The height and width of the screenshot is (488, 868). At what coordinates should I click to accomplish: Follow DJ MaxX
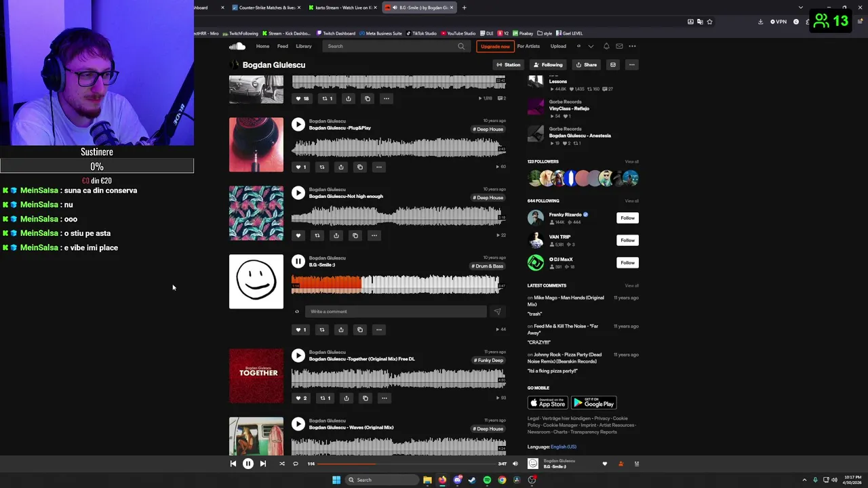tap(627, 262)
